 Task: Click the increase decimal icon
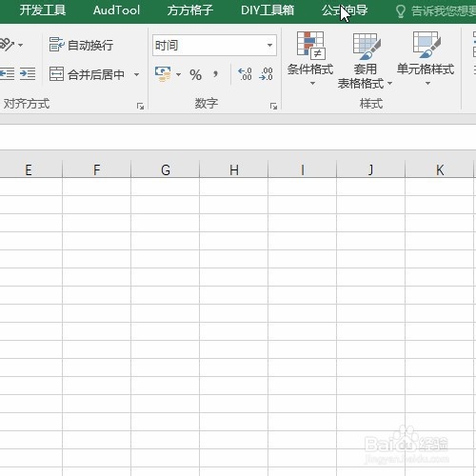click(245, 74)
